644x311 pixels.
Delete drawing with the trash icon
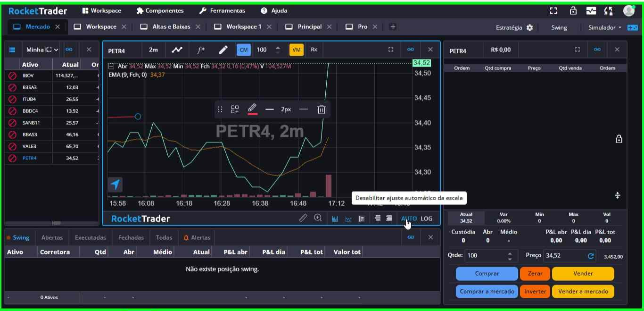[x=322, y=109]
